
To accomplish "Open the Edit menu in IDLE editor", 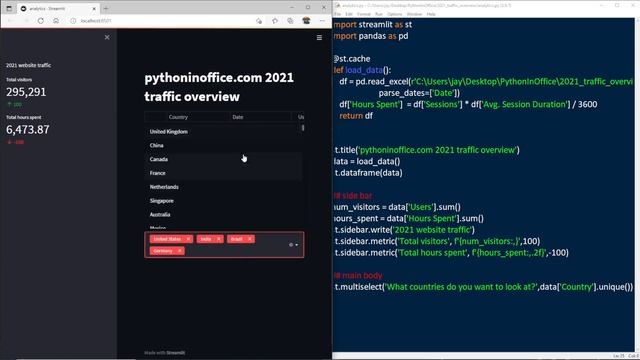I will click(x=349, y=14).
